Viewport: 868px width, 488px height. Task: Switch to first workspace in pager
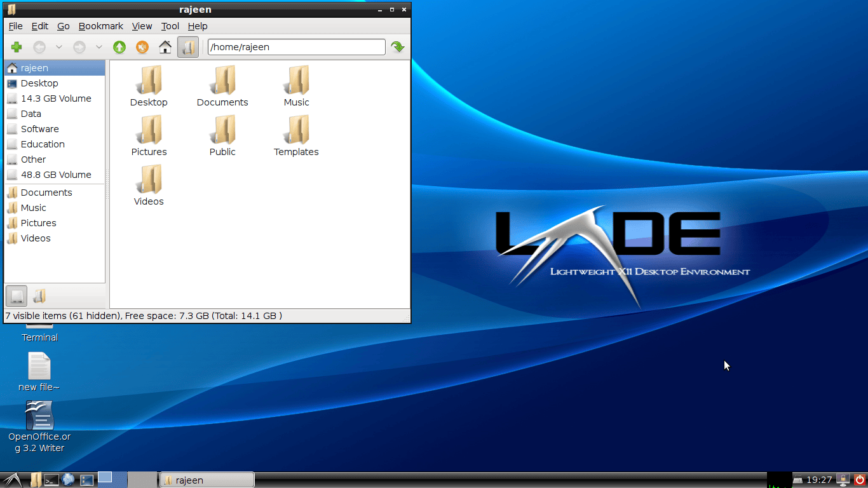[112, 480]
